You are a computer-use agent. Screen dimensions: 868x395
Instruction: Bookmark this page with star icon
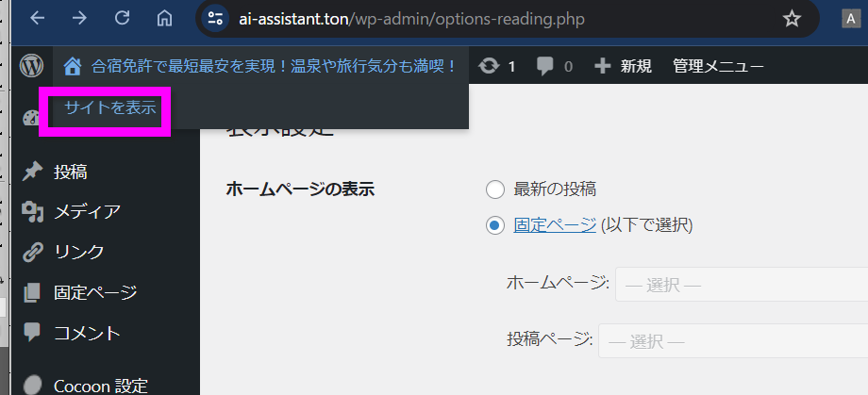(x=792, y=19)
